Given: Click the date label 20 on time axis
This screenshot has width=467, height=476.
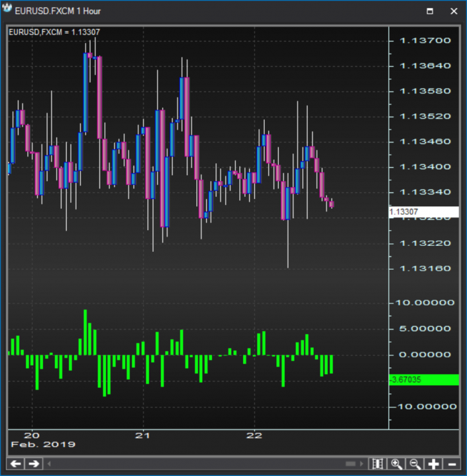Looking at the screenshot, I should [32, 436].
